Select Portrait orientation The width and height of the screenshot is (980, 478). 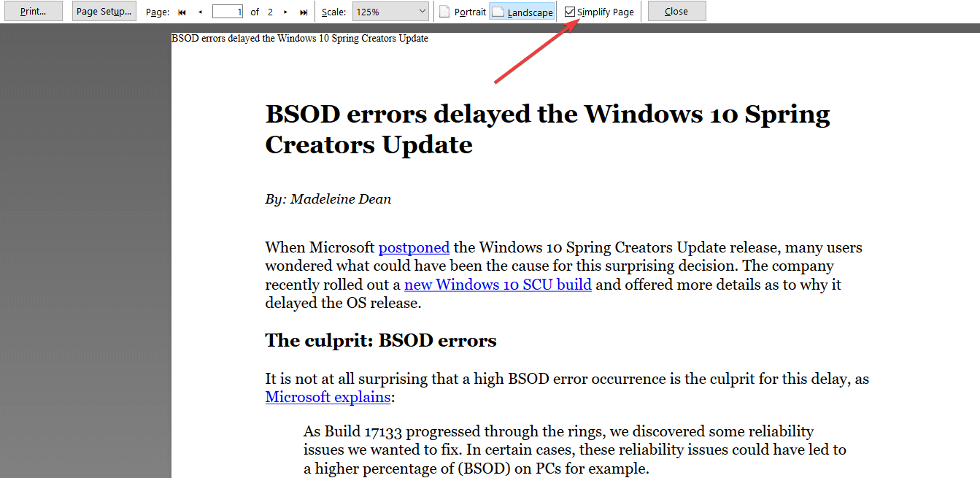pyautogui.click(x=463, y=12)
